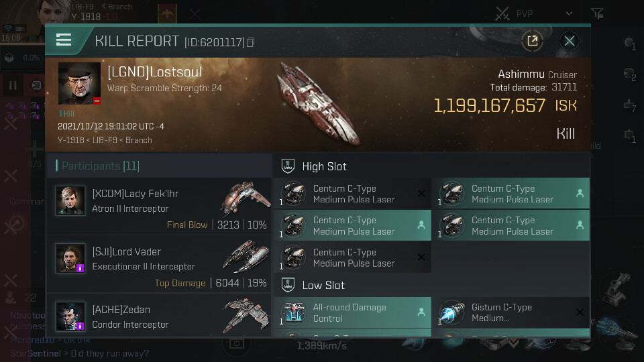Close the Kill Report window
The width and height of the screenshot is (644, 362).
click(x=570, y=41)
